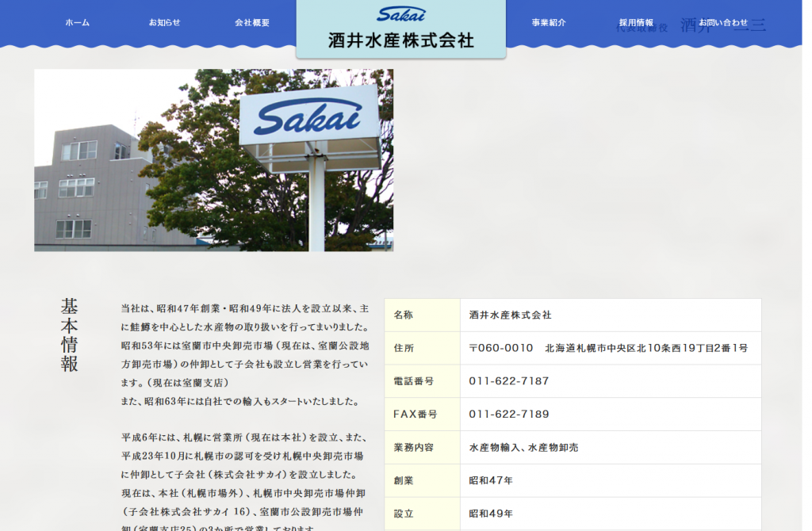
Task: Select the 業務内容 table label
Action: click(x=414, y=447)
